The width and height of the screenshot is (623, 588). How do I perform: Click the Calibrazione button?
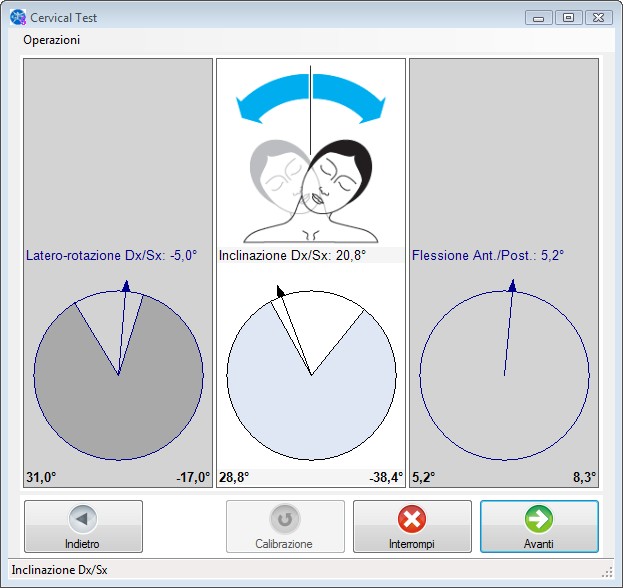(285, 526)
